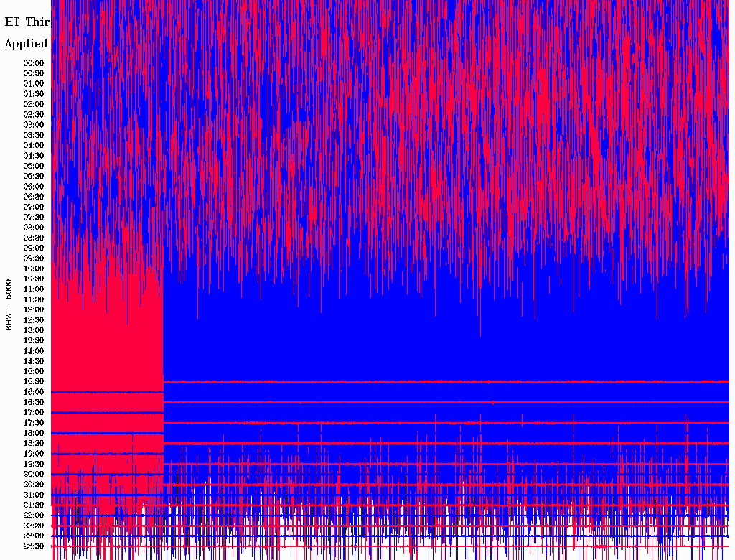
Task: Click the 03:00 time label
Action: tap(34, 125)
